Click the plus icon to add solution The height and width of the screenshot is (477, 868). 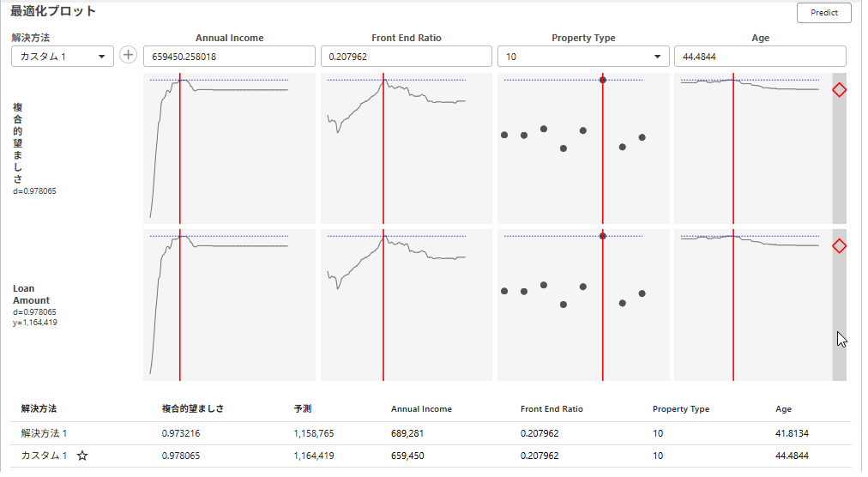(128, 55)
